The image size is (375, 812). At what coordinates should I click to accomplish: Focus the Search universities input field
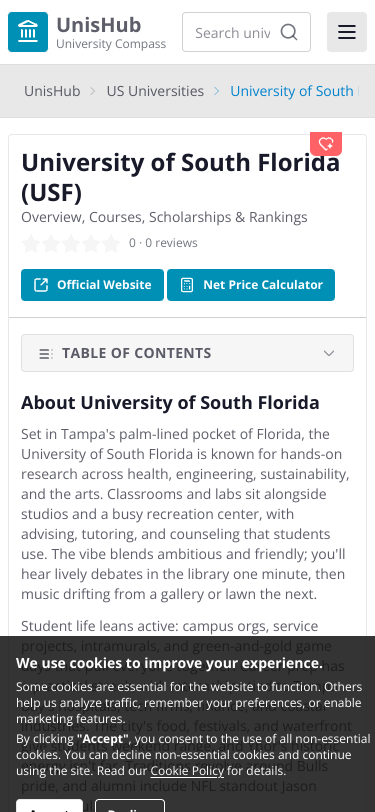233,33
